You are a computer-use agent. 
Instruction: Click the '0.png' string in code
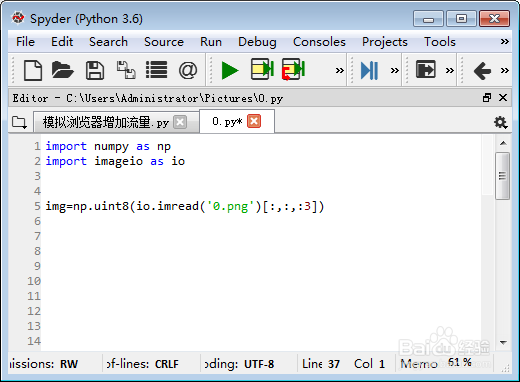(230, 206)
